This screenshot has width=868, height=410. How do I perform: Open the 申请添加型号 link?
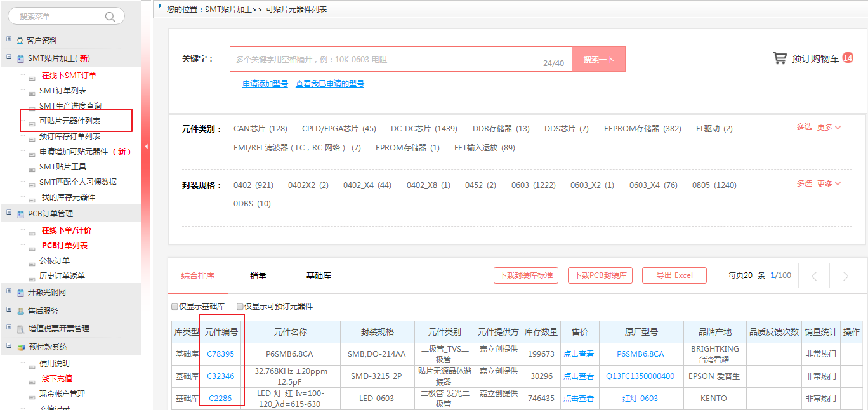[x=265, y=84]
